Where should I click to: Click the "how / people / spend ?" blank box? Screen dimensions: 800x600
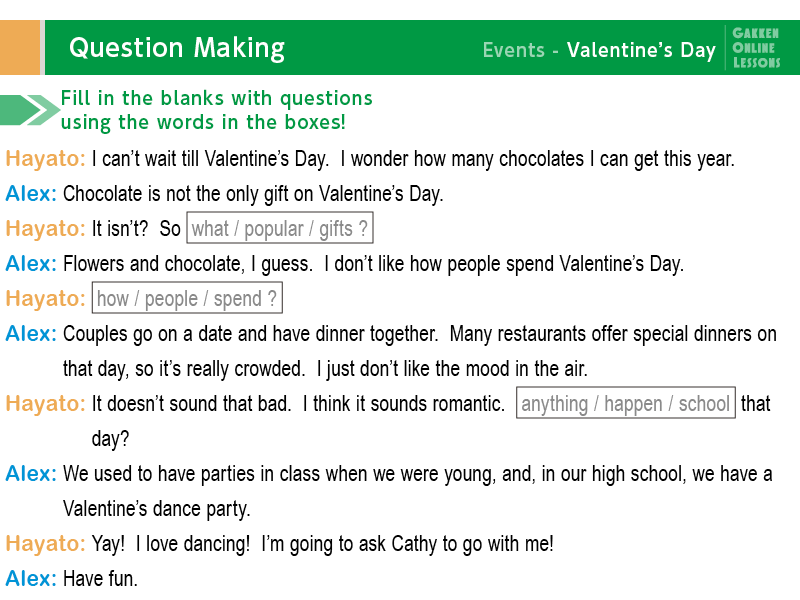click(187, 298)
